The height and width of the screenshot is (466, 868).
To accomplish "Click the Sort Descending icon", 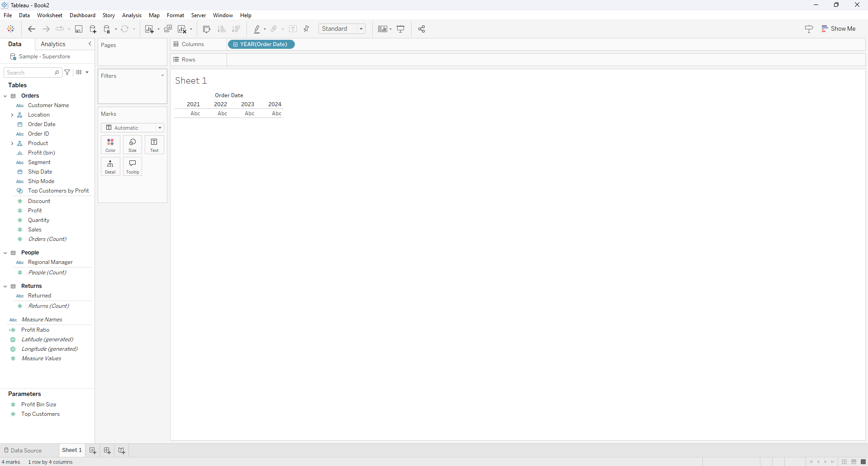I will point(236,29).
